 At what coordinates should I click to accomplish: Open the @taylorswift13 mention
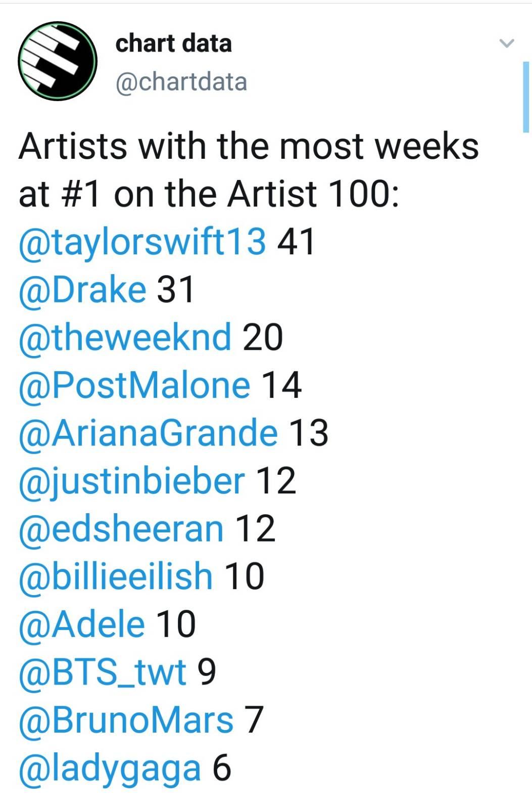142,242
